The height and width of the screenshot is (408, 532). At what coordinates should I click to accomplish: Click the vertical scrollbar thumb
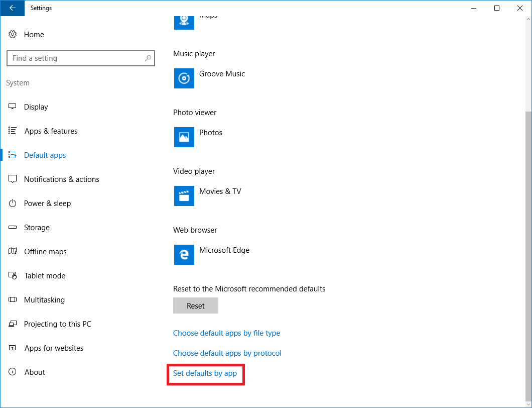pyautogui.click(x=528, y=256)
